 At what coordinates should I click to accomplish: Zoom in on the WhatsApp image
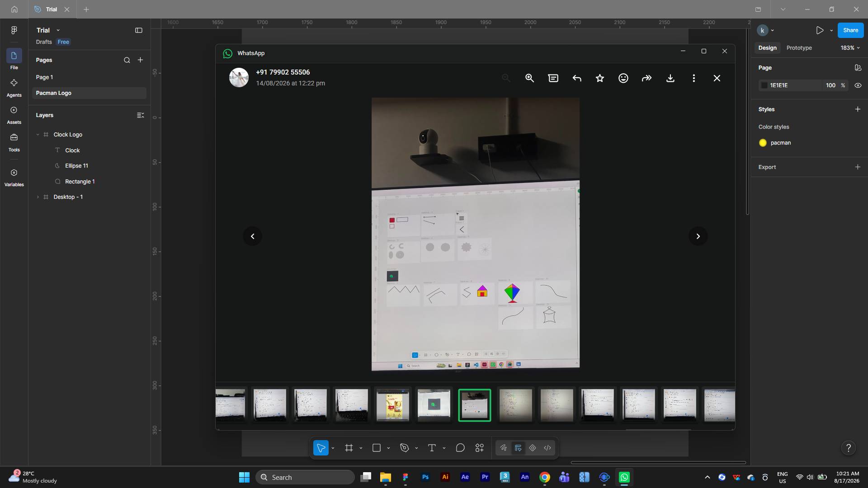(x=529, y=78)
